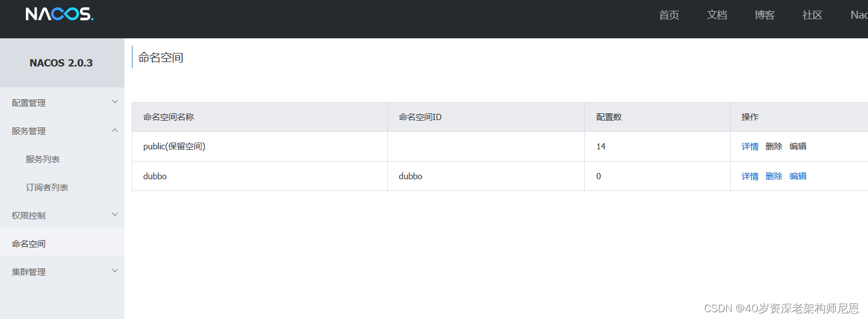Expand the 配置管理 menu chevron
Image resolution: width=868 pixels, height=319 pixels.
(x=115, y=102)
